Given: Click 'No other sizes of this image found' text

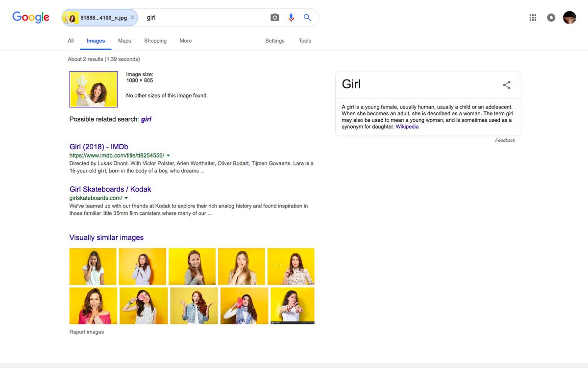Looking at the screenshot, I should (x=167, y=96).
